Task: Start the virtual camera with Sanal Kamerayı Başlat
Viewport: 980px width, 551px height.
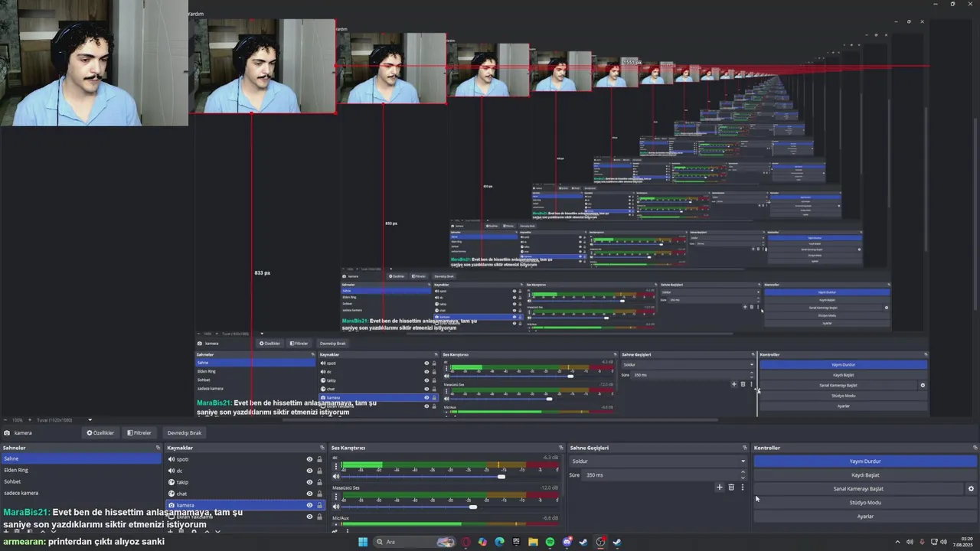Action: 858,489
